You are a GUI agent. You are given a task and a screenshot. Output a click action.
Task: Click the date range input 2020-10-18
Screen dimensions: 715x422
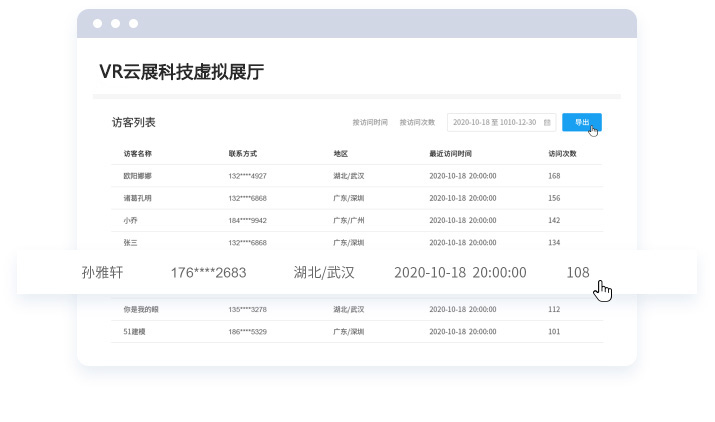click(x=494, y=123)
